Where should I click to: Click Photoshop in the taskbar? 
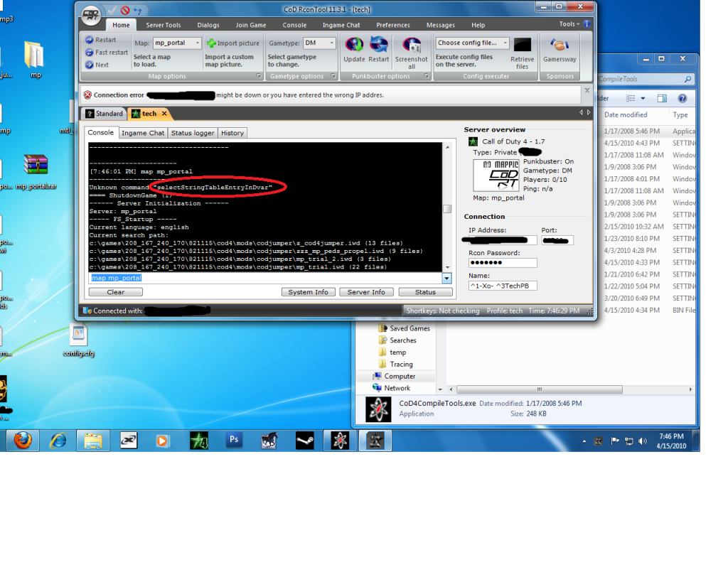click(x=234, y=440)
